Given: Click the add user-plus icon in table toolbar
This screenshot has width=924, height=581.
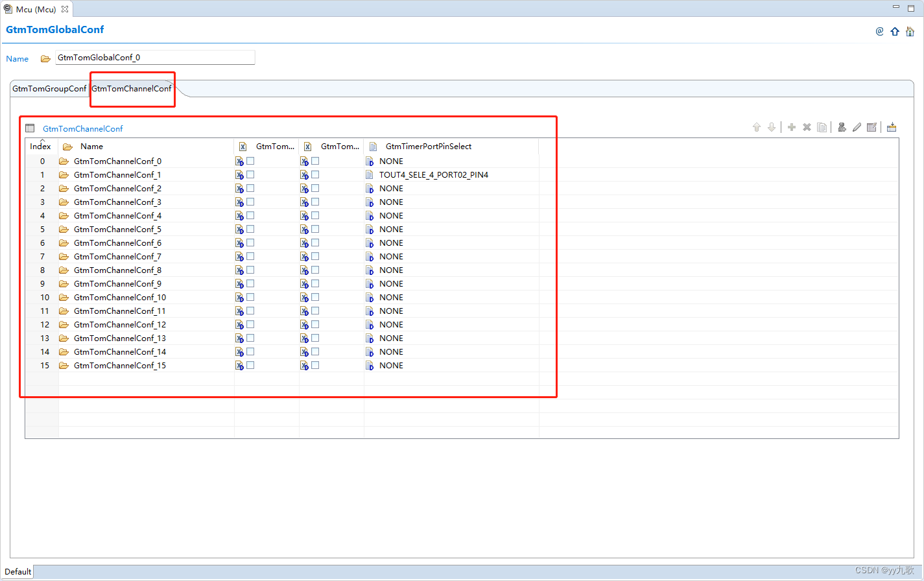Looking at the screenshot, I should tap(842, 127).
